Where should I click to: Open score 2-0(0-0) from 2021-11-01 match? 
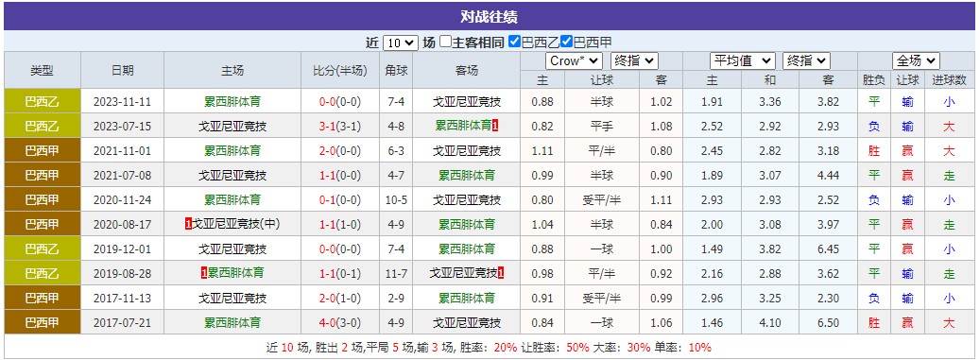340,150
